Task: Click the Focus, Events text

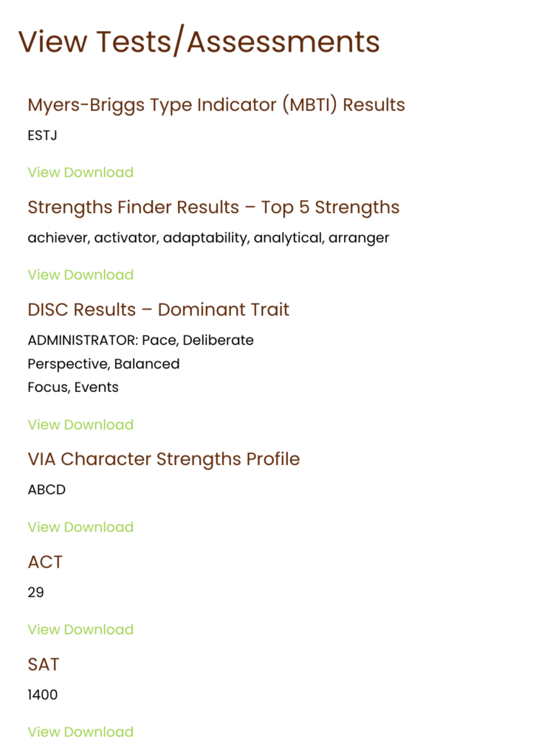Action: tap(73, 387)
